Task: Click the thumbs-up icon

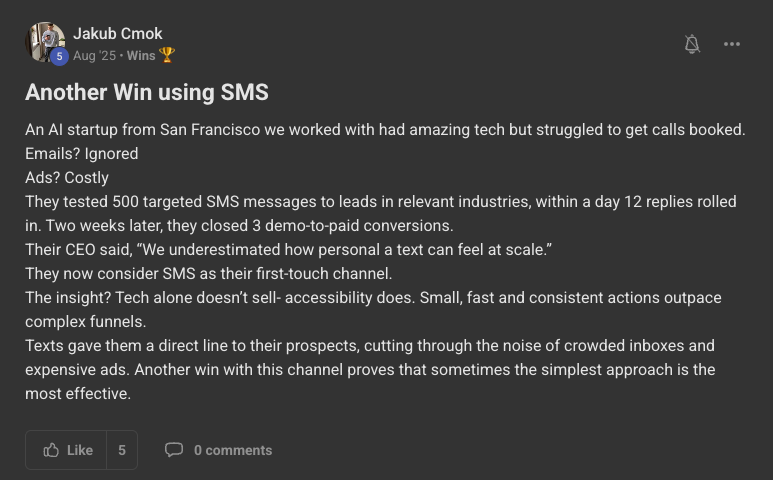Action: [x=51, y=450]
